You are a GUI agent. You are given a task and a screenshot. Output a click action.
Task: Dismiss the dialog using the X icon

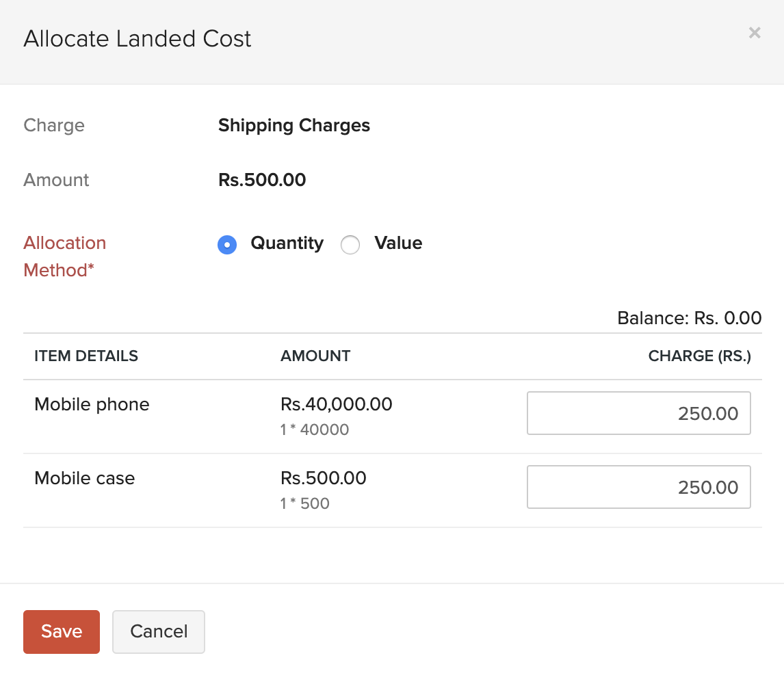pos(754,32)
